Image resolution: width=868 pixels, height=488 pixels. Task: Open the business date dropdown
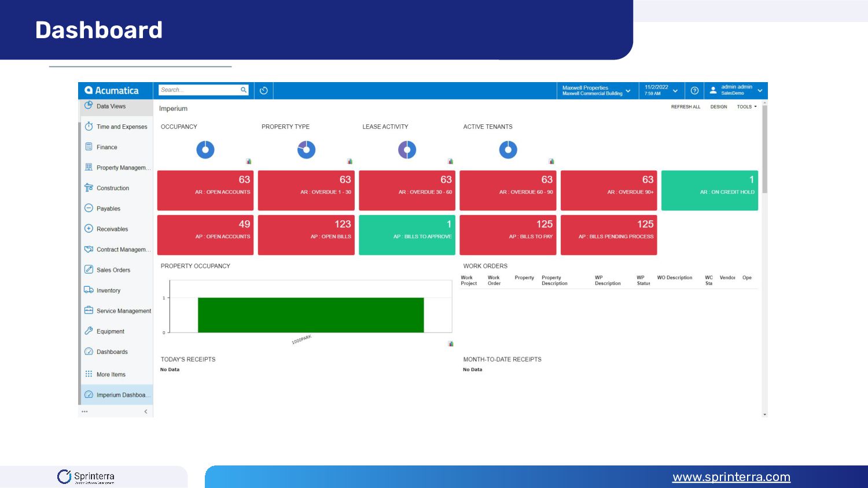coord(661,90)
